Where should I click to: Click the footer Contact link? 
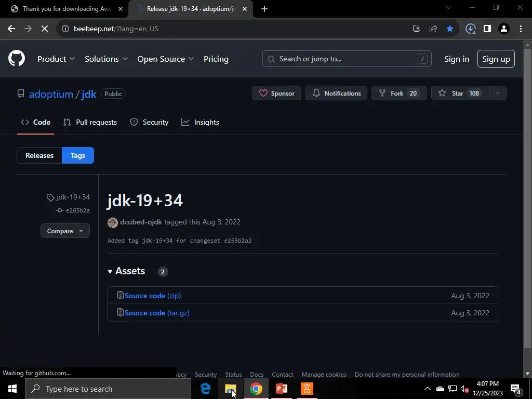tap(283, 375)
